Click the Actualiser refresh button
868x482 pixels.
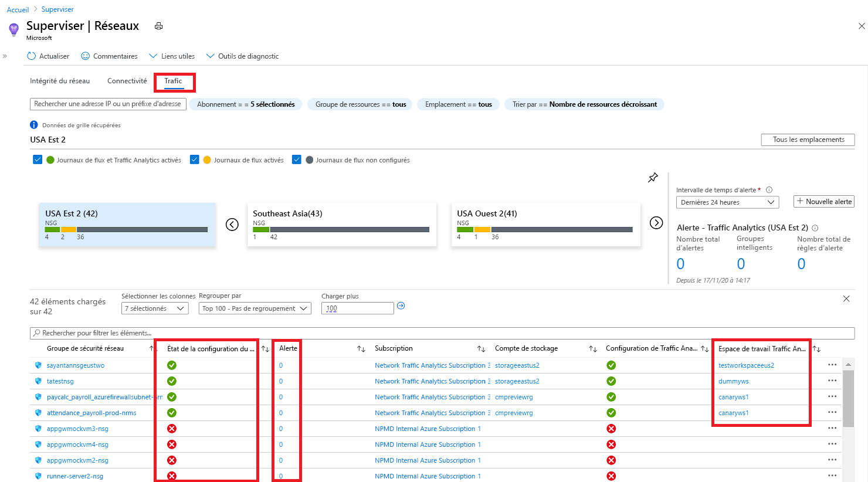[48, 56]
